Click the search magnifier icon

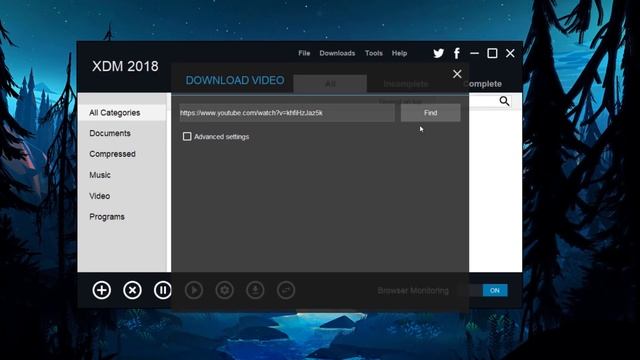pos(504,101)
